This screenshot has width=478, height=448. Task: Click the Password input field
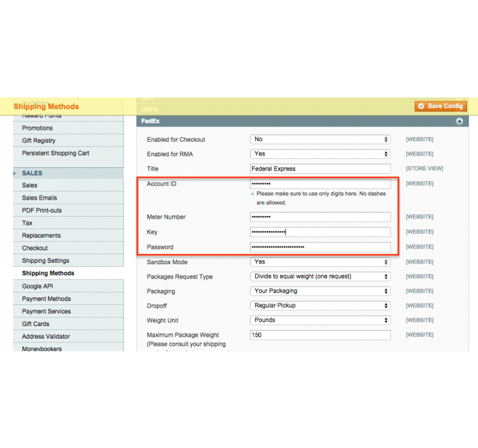(320, 247)
